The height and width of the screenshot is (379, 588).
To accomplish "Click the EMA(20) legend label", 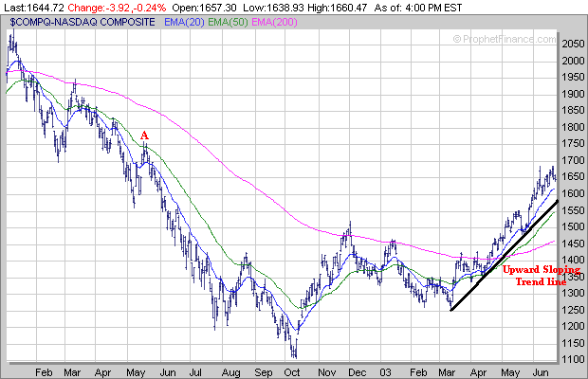I will tap(184, 23).
